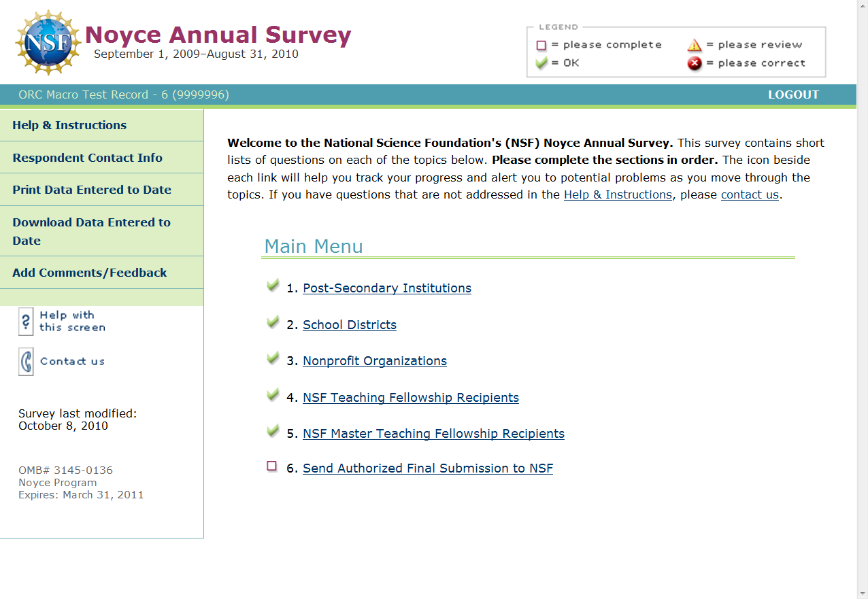Click the legend's please complete square icon
Screen dimensions: 868x599
click(x=541, y=46)
